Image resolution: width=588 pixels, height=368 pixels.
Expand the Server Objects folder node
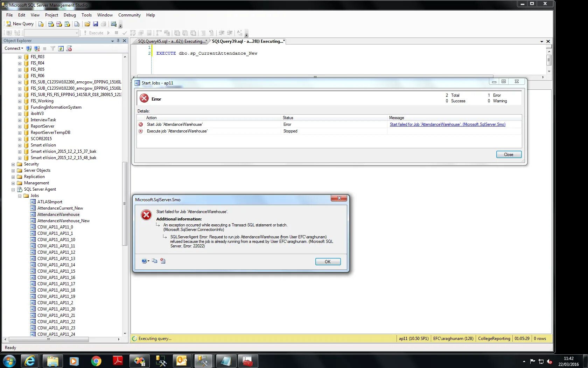point(13,170)
